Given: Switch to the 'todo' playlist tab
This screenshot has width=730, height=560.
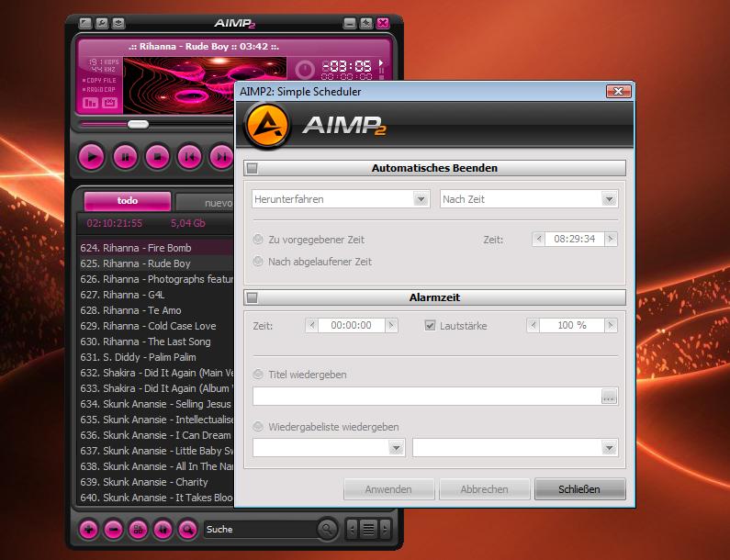Looking at the screenshot, I should pyautogui.click(x=127, y=201).
